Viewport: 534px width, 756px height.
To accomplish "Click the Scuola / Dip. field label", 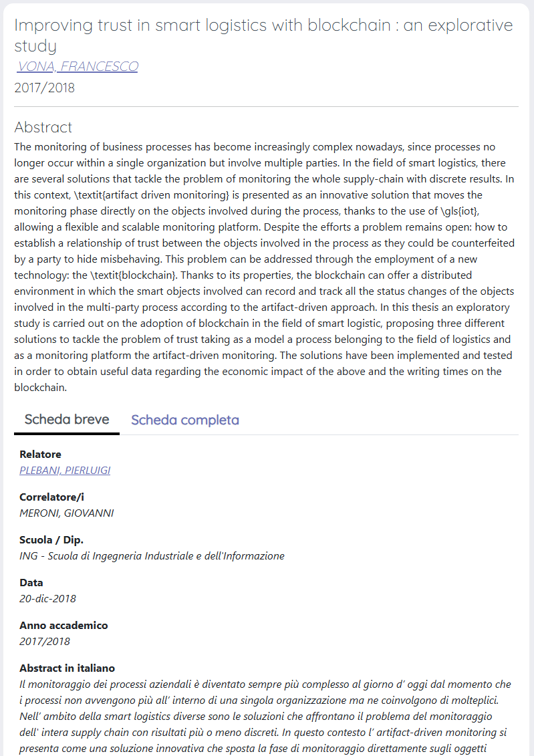I will click(51, 540).
